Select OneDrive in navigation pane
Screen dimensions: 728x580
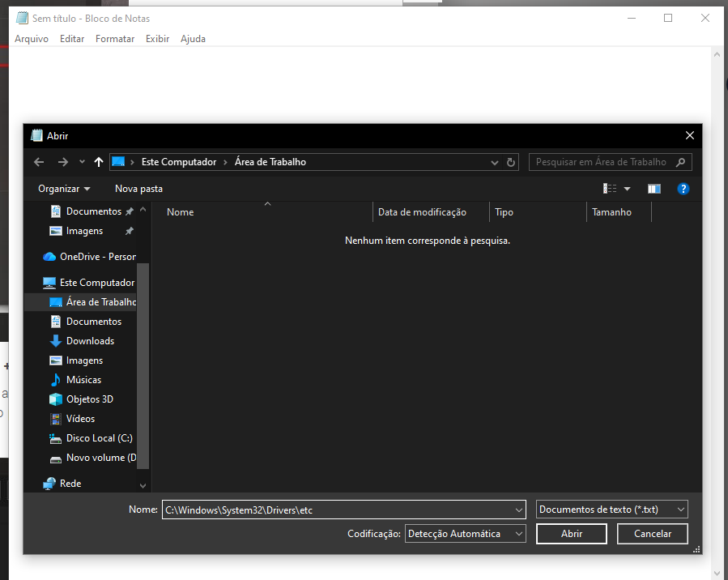97,257
